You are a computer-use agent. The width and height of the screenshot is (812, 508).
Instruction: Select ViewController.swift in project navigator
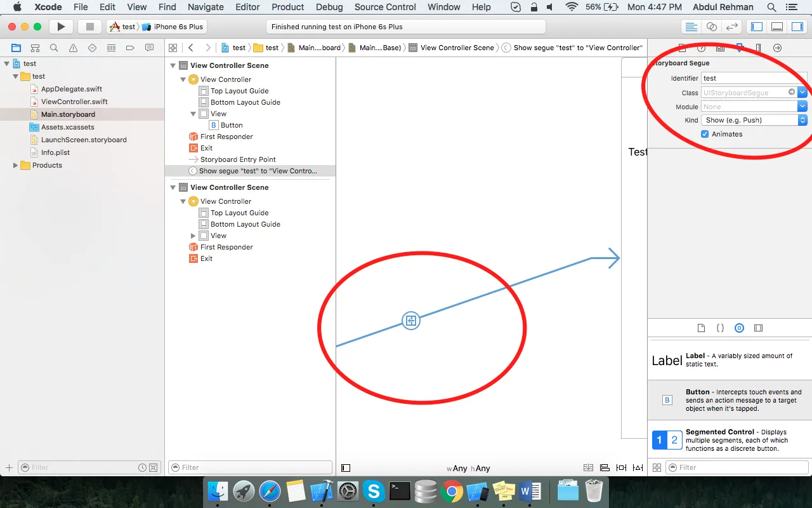(74, 102)
